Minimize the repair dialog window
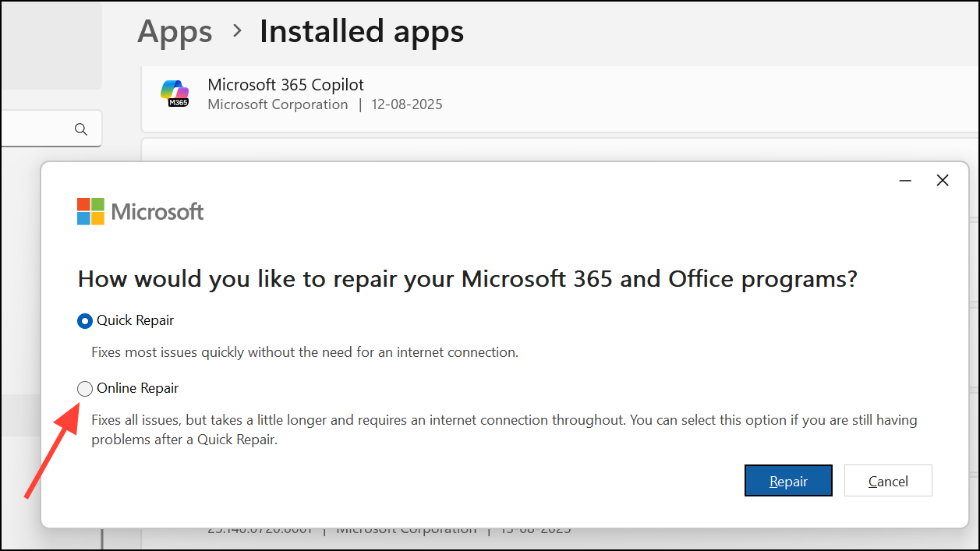The height and width of the screenshot is (551, 980). [x=905, y=181]
